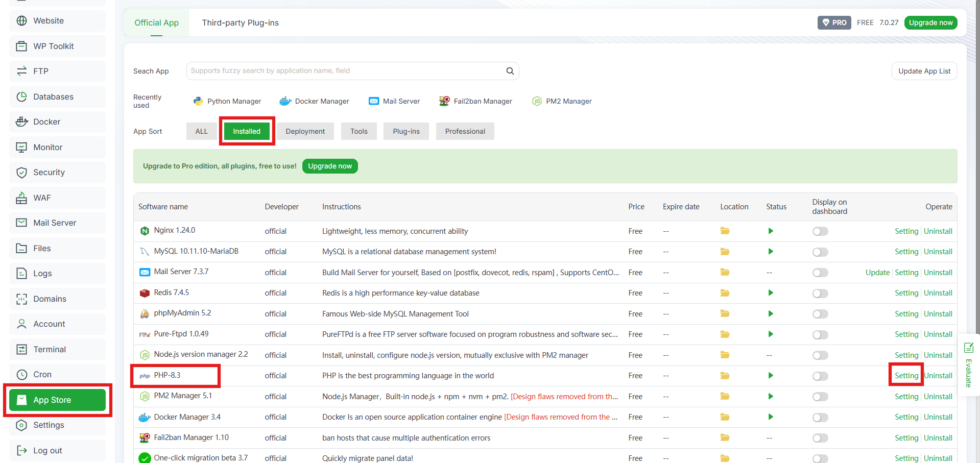Click Upgrade now in the top header
Screen dimensions: 980x463
930,22
